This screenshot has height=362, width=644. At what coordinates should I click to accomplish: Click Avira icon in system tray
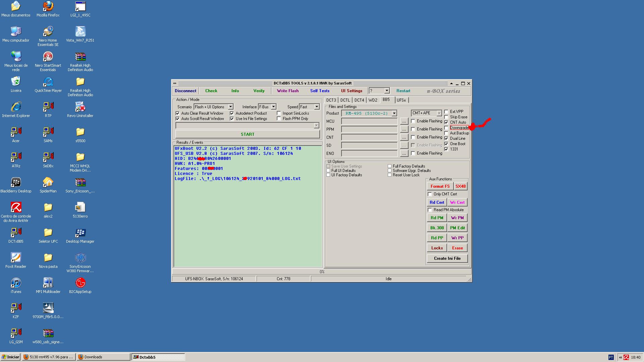point(626,357)
